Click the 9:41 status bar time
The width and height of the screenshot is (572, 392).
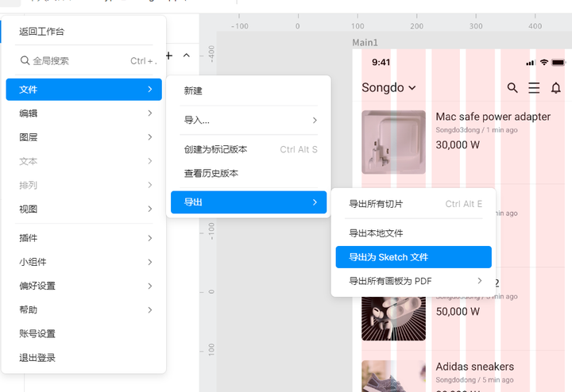tap(381, 63)
